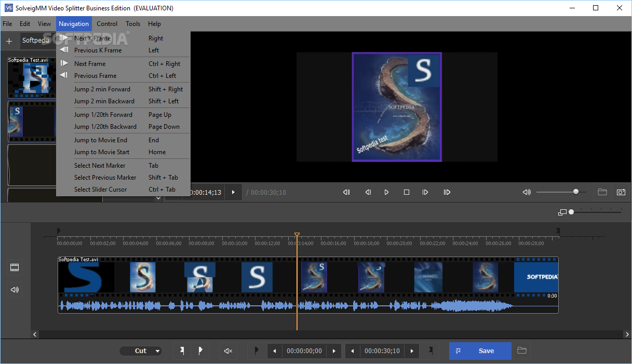Viewport: 632px width, 364px height.
Task: Click the SOFTPEDIA frame in the filmstrip
Action: coord(536,277)
